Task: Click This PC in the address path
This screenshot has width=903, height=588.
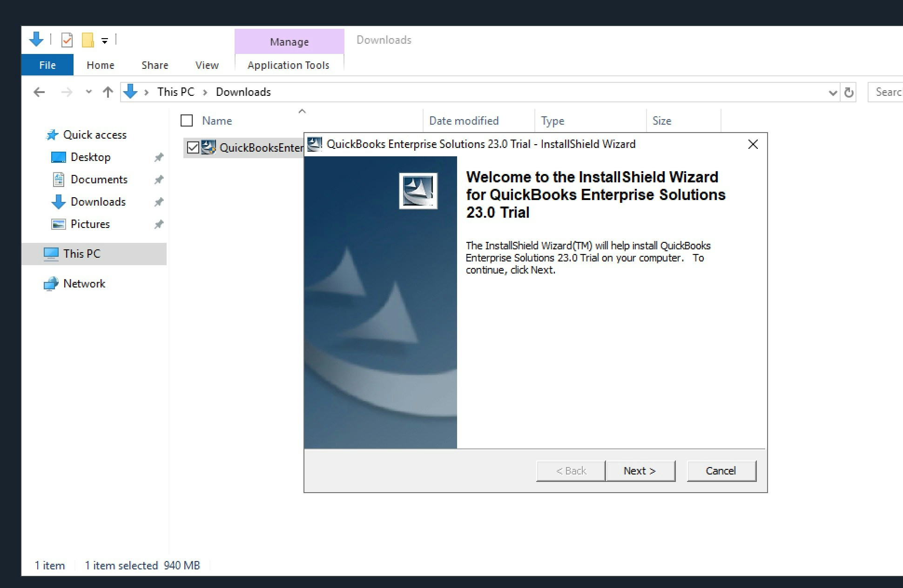Action: click(175, 92)
